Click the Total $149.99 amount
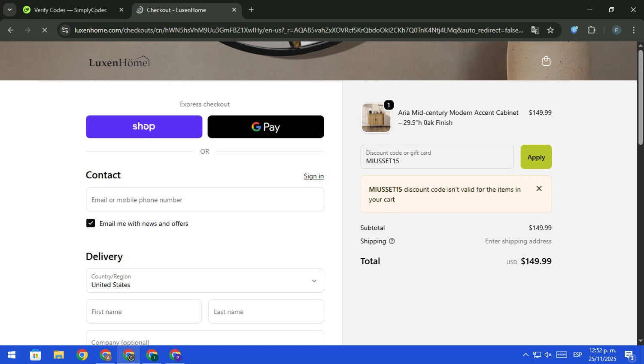 click(536, 261)
